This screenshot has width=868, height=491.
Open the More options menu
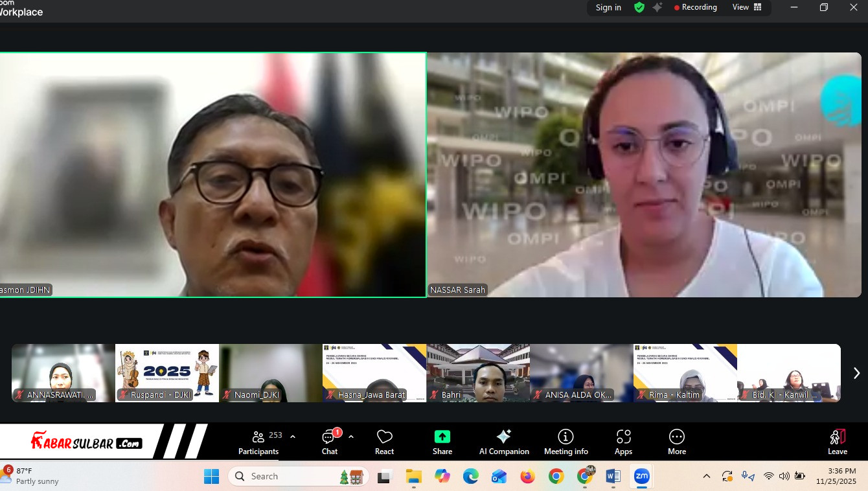pyautogui.click(x=676, y=442)
